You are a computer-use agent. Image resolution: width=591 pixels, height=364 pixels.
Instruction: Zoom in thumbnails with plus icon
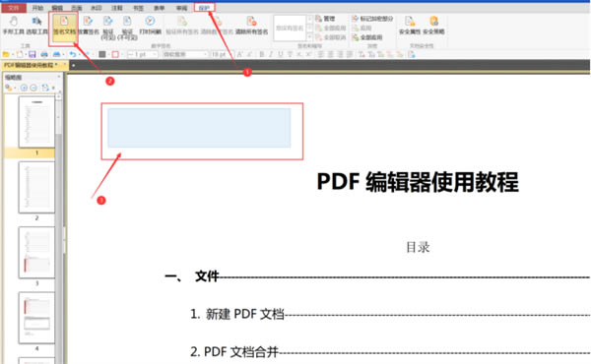[x=24, y=88]
